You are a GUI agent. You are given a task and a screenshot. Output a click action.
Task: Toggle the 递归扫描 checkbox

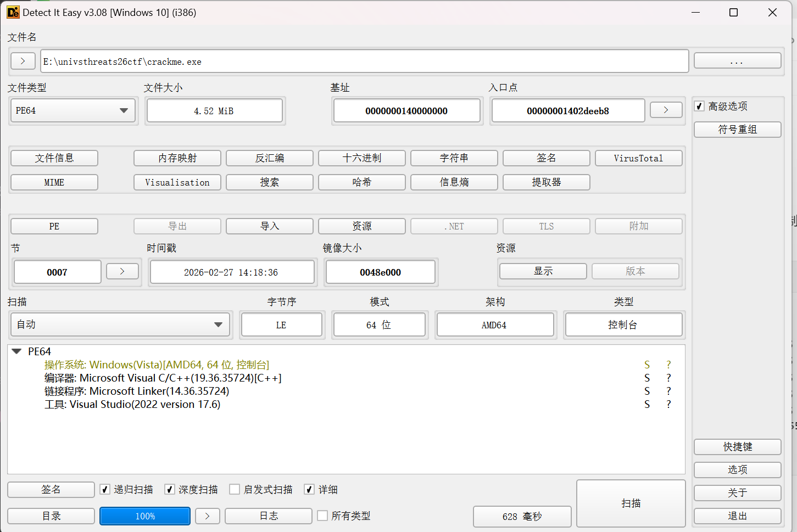point(105,489)
